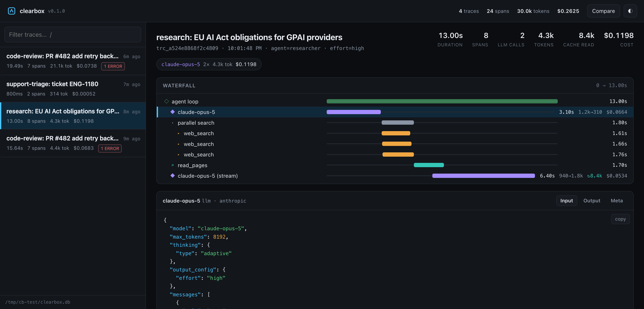This screenshot has width=644, height=309.
Task: Open the support-triage ticket ENG-1180 trace
Action: 73,88
